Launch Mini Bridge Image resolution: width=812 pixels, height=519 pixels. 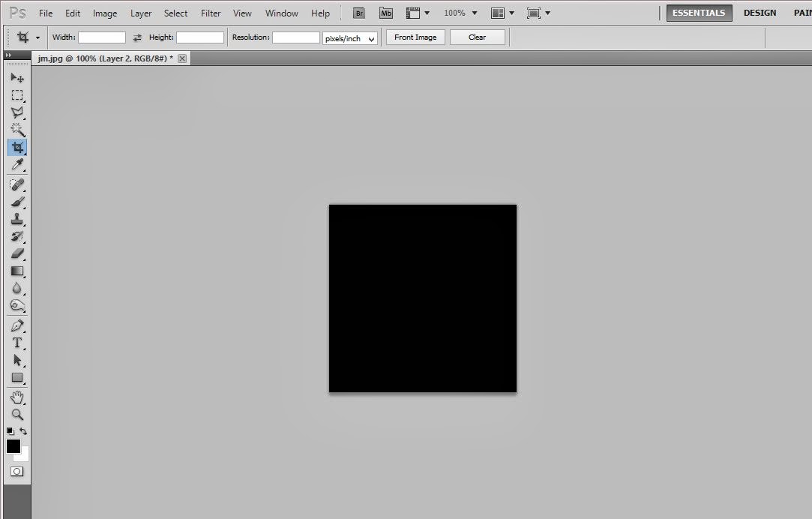(386, 13)
